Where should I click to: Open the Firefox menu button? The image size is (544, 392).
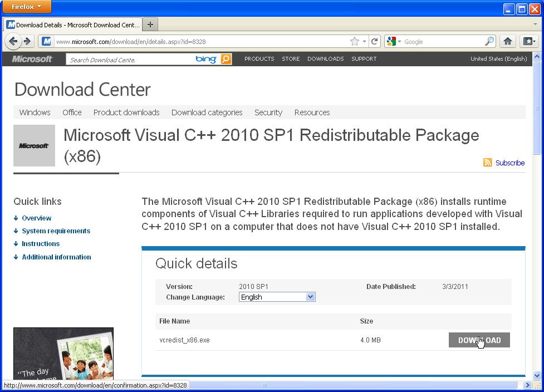click(x=25, y=7)
